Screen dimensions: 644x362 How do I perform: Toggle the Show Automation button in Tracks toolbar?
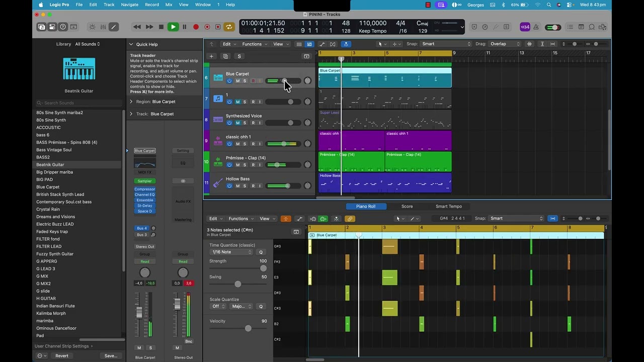[322, 44]
